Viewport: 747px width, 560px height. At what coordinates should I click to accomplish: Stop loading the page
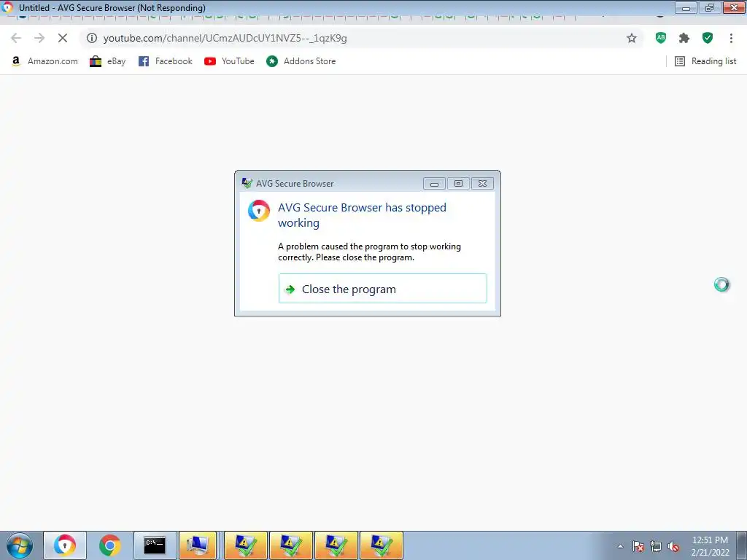click(x=63, y=38)
